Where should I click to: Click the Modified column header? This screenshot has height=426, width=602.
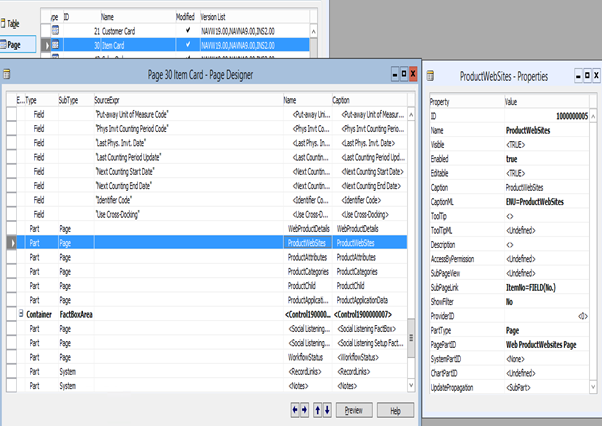[186, 17]
